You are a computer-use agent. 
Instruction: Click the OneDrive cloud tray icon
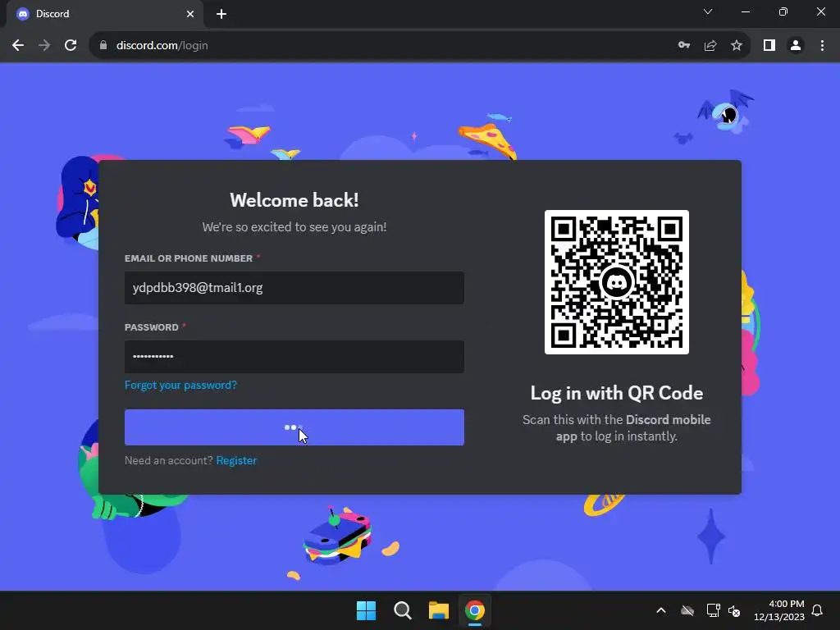click(687, 610)
